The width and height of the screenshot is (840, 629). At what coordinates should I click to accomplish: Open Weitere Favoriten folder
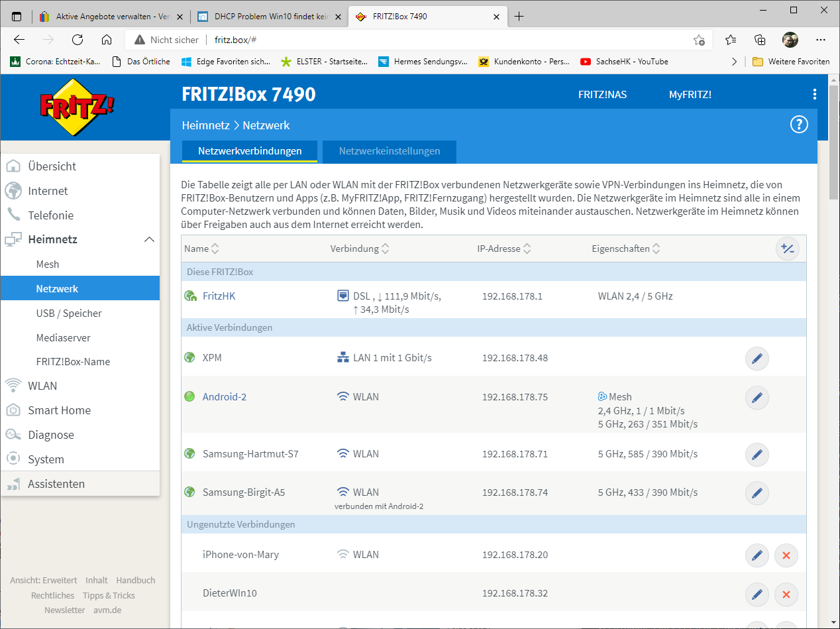point(791,62)
